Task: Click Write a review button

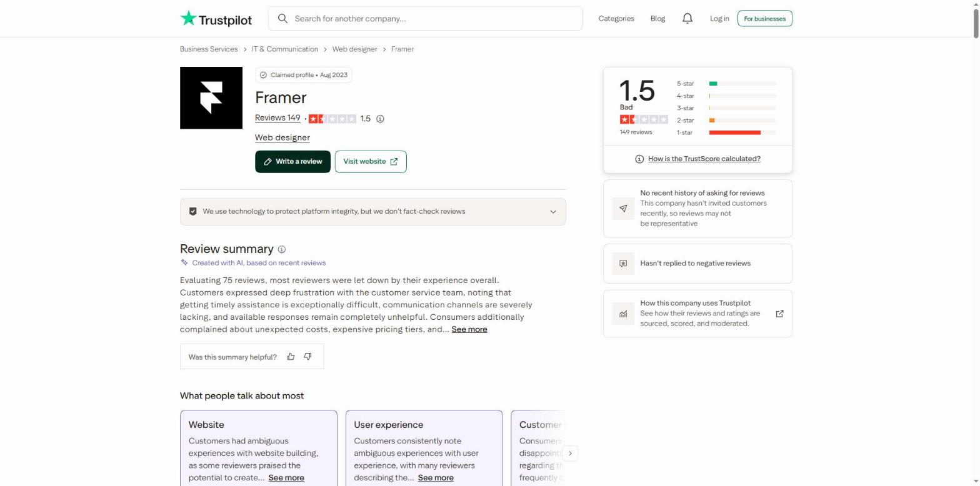Action: click(292, 162)
